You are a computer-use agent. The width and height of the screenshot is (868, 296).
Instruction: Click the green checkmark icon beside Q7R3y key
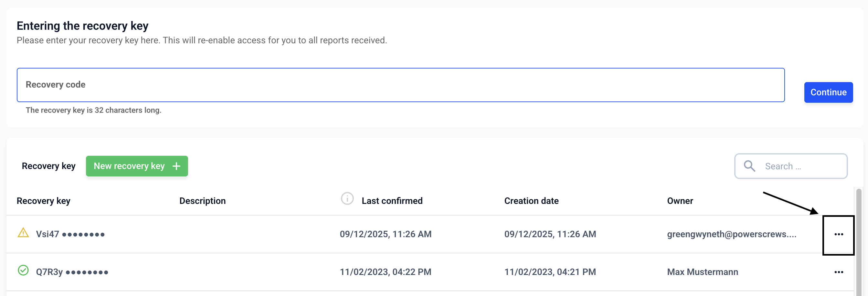click(23, 270)
